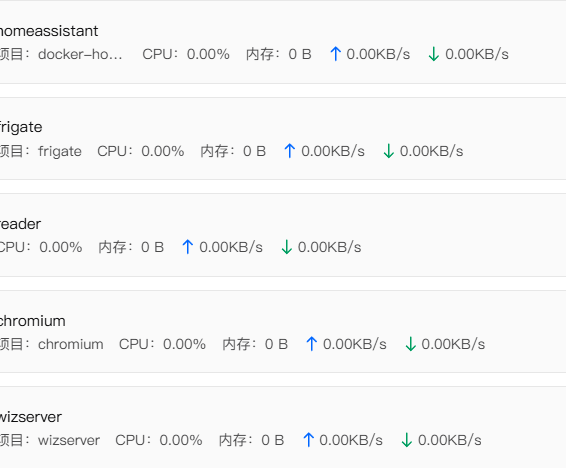Click the homeassistant upload speed arrow icon
This screenshot has height=468, width=566.
tap(336, 54)
